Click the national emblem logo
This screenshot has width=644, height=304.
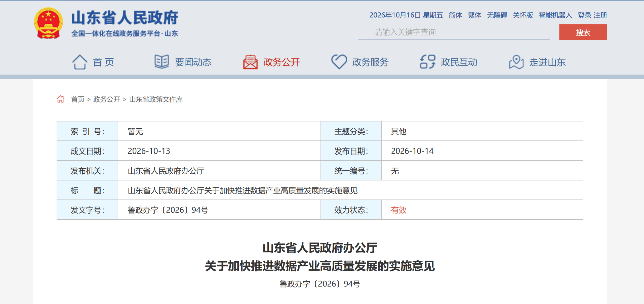point(48,23)
